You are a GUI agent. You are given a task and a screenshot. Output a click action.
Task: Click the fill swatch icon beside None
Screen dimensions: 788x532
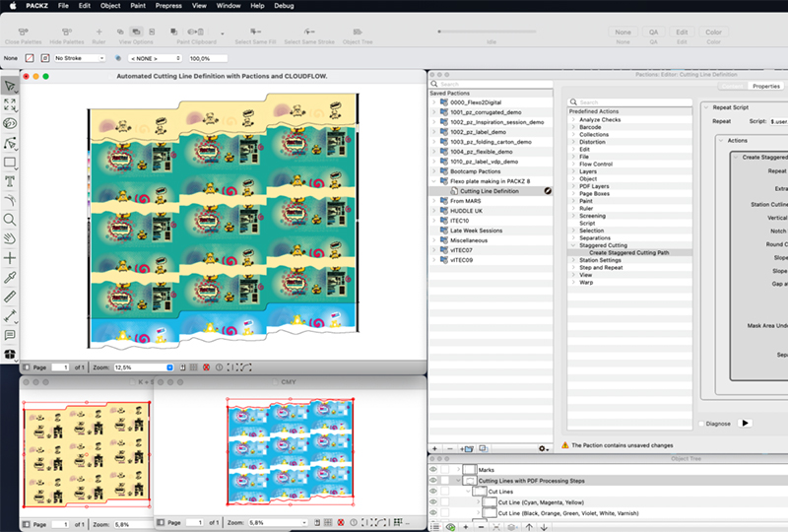tap(30, 58)
